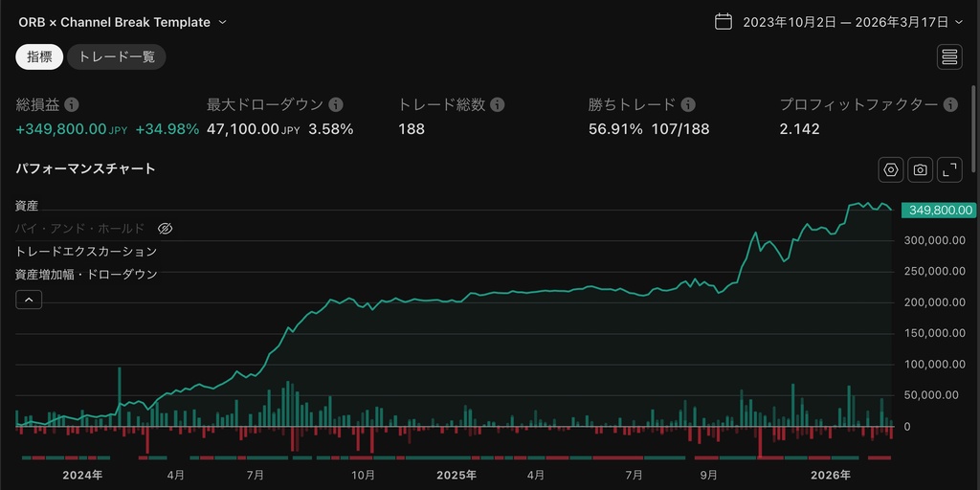
Task: Click the info icon next to 総損益
Action: pyautogui.click(x=72, y=105)
